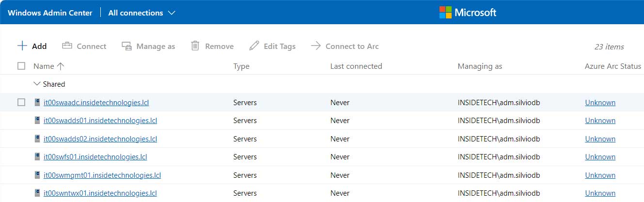
Task: Sort by Azure Arc Status column
Action: click(613, 66)
